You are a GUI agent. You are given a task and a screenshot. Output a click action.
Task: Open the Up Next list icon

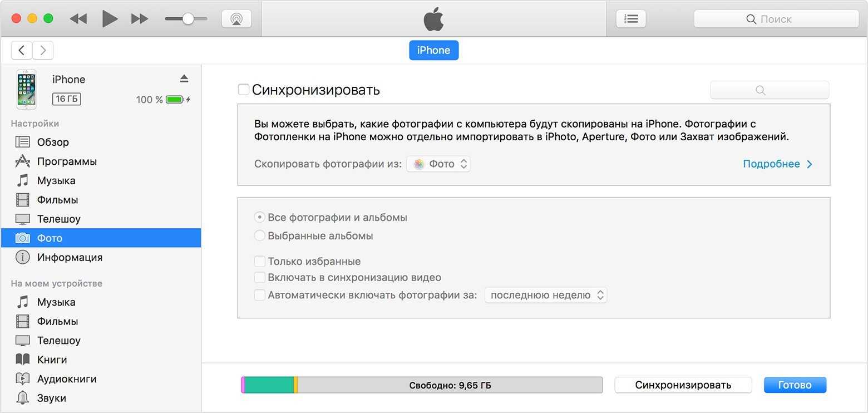[631, 19]
